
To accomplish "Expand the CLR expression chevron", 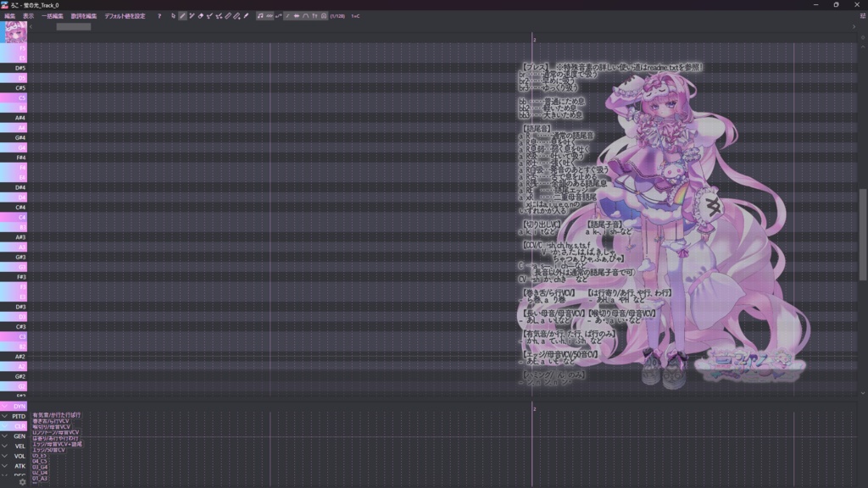I will click(5, 426).
